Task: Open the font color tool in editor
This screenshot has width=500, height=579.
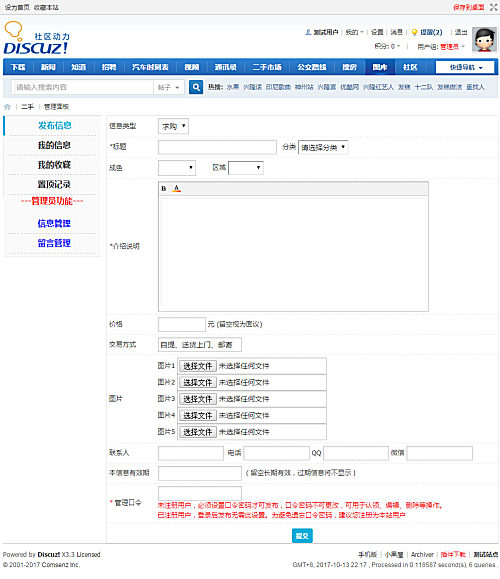Action: click(x=177, y=188)
